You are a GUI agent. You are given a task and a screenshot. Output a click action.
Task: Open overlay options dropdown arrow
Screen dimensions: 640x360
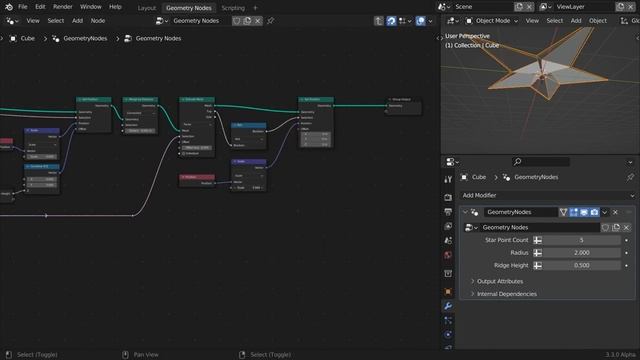[x=430, y=21]
